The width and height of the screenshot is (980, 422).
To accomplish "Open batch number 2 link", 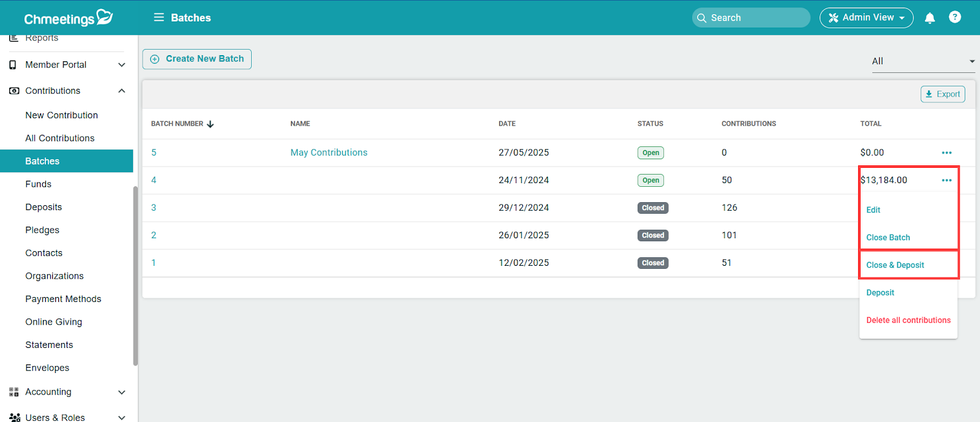I will (154, 235).
